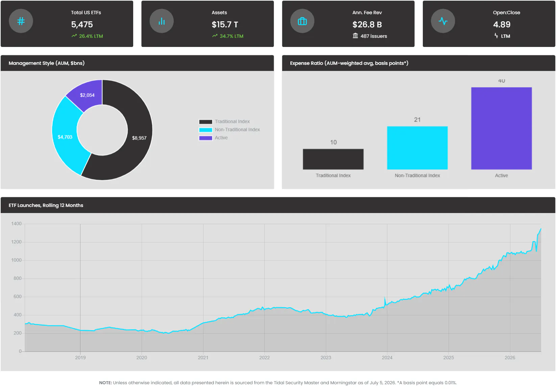
Task: Click the Traditional Index expense ratio bar
Action: [333, 159]
